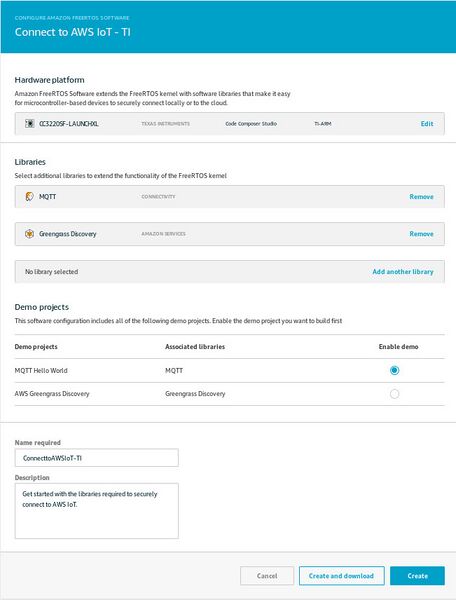The height and width of the screenshot is (600, 456).
Task: Click the Create button
Action: [x=417, y=576]
